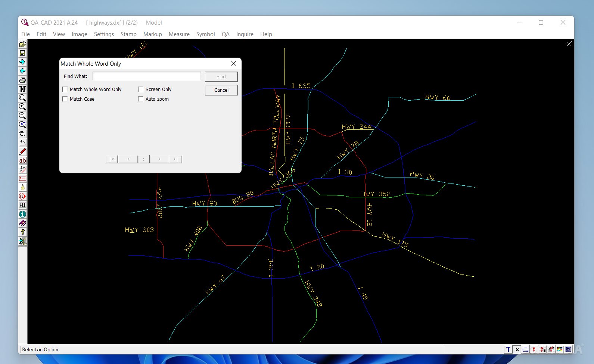The height and width of the screenshot is (364, 594).
Task: Click the plain red squiggle icon in status bar
Action: point(534,349)
